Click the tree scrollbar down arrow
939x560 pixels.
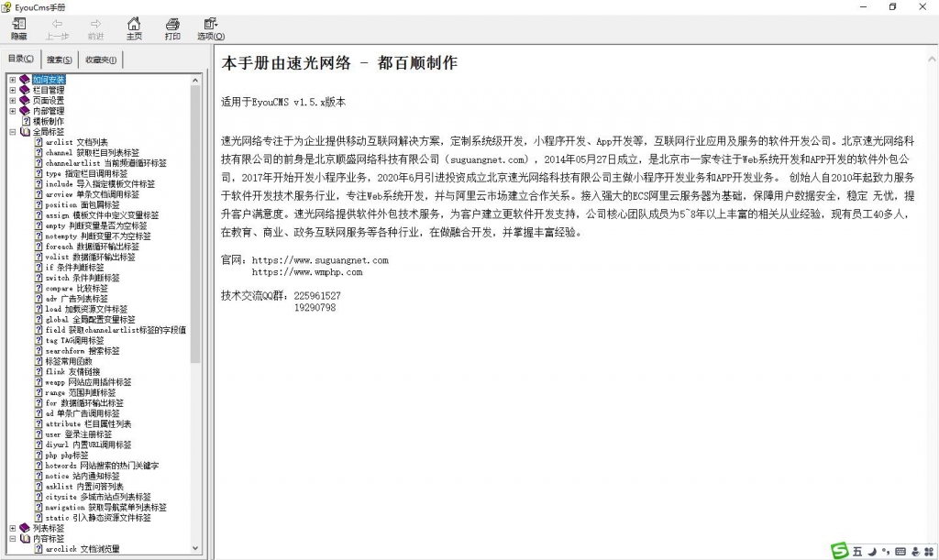(x=195, y=547)
